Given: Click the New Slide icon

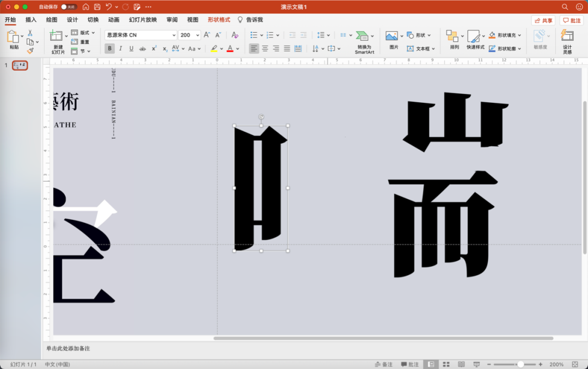Looking at the screenshot, I should tap(56, 36).
